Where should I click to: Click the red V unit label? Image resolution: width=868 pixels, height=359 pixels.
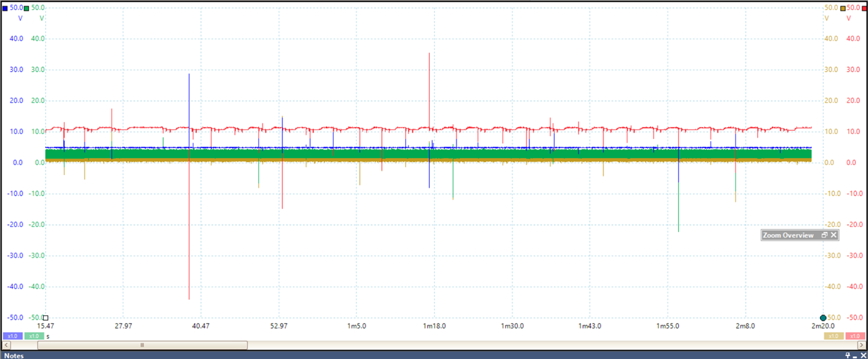(848, 18)
